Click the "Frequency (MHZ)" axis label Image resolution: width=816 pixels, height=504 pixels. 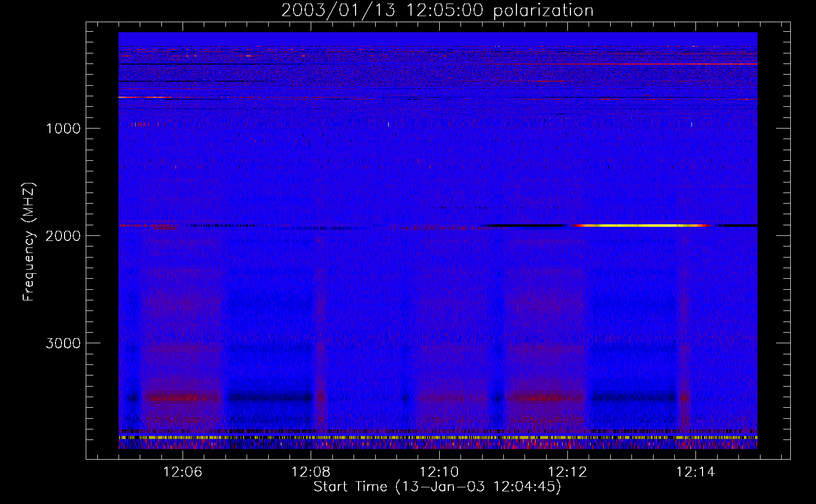click(x=29, y=242)
